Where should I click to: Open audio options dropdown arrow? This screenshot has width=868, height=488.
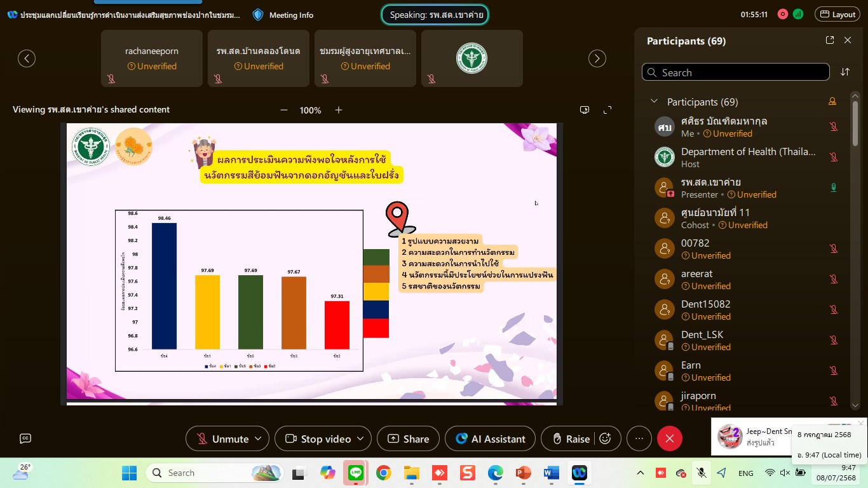click(x=258, y=438)
